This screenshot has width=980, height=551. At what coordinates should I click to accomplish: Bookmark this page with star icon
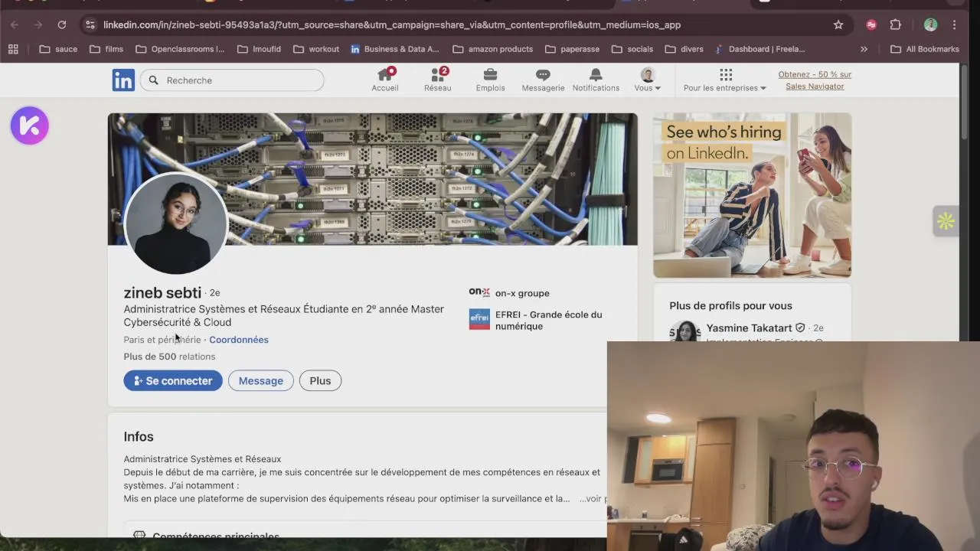(838, 24)
